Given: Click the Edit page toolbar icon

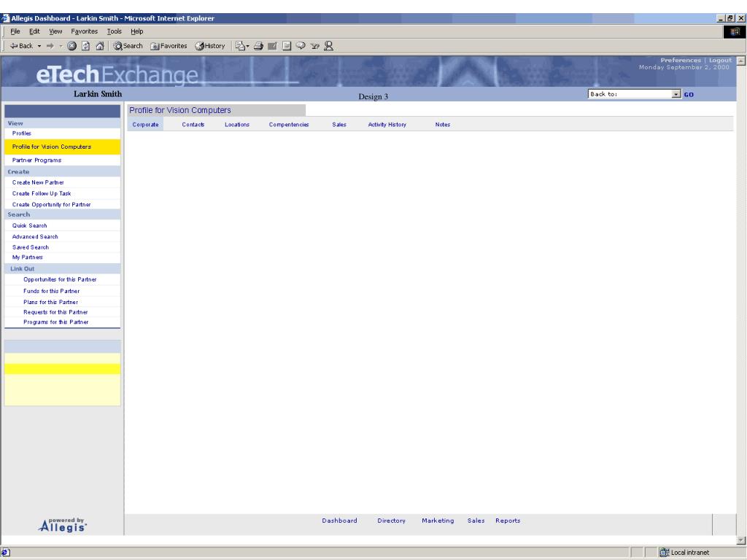Looking at the screenshot, I should [272, 46].
